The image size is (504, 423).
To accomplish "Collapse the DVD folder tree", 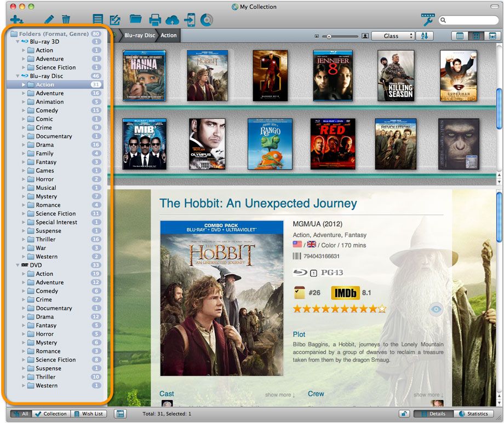I will coord(18,265).
